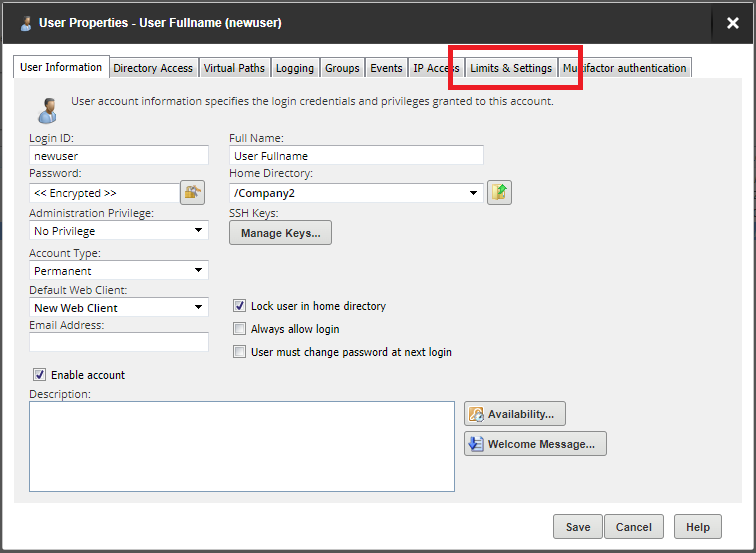Open the Account Type dropdown
The width and height of the screenshot is (756, 553).
pyautogui.click(x=119, y=270)
